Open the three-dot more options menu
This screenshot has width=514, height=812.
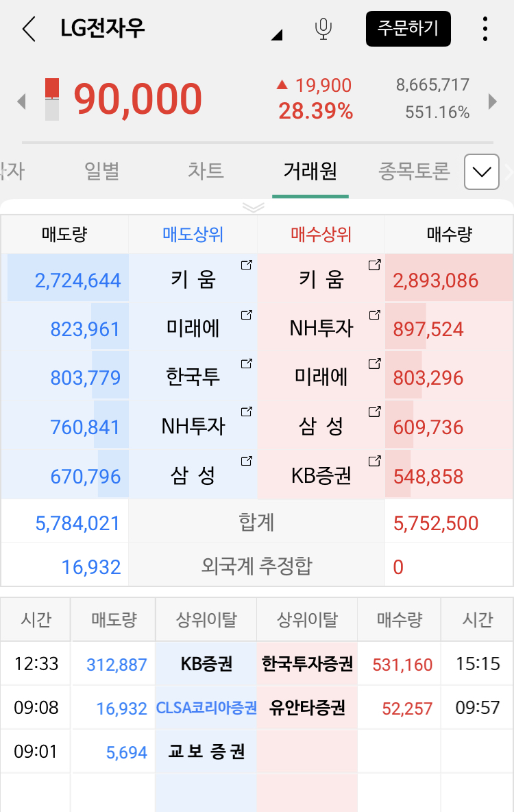[x=485, y=29]
